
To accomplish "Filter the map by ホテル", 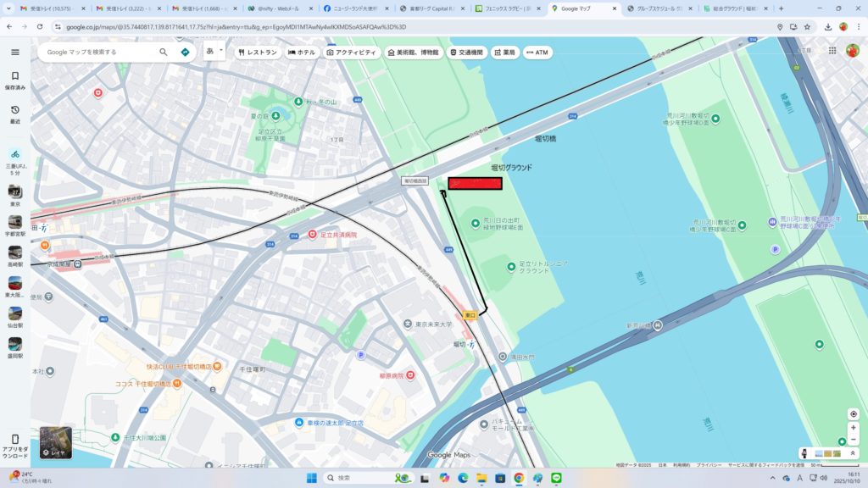I will tap(301, 53).
